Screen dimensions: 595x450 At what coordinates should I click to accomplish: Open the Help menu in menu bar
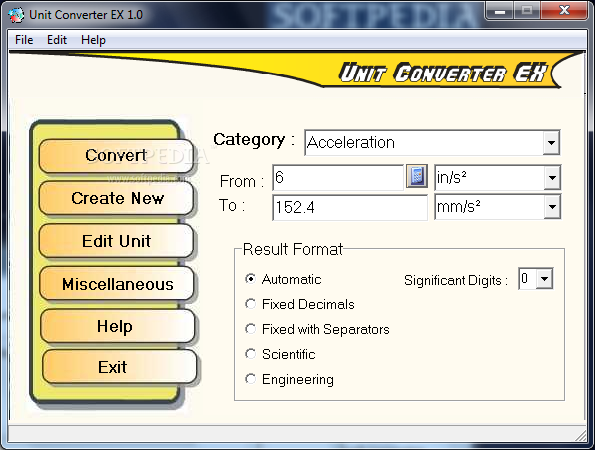(93, 40)
